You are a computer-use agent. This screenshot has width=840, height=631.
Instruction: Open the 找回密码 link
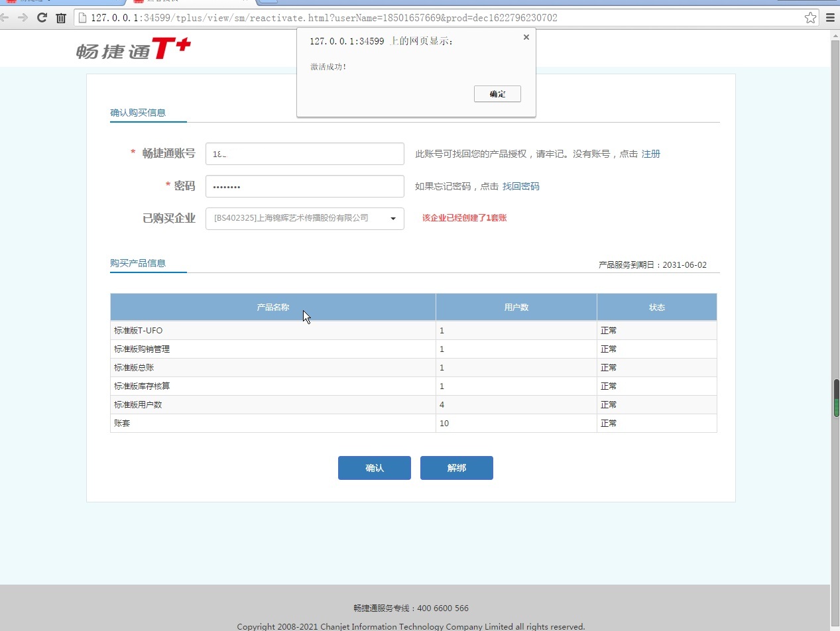pos(520,186)
